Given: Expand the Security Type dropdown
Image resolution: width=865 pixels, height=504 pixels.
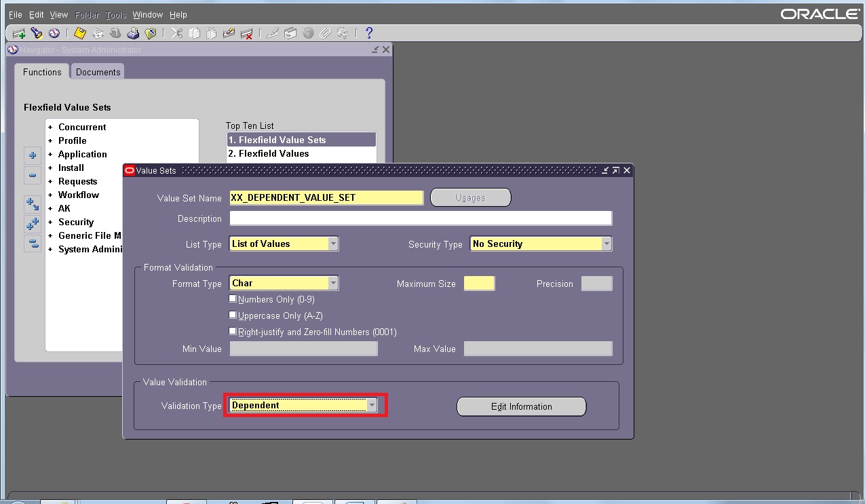Looking at the screenshot, I should [606, 244].
